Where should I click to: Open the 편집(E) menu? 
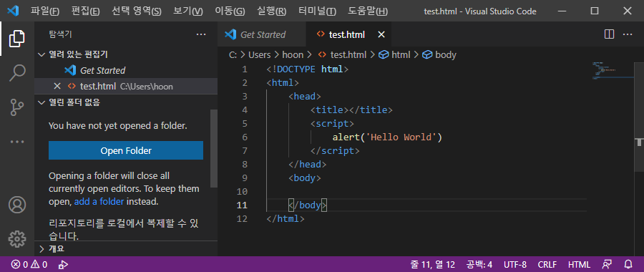click(x=85, y=11)
